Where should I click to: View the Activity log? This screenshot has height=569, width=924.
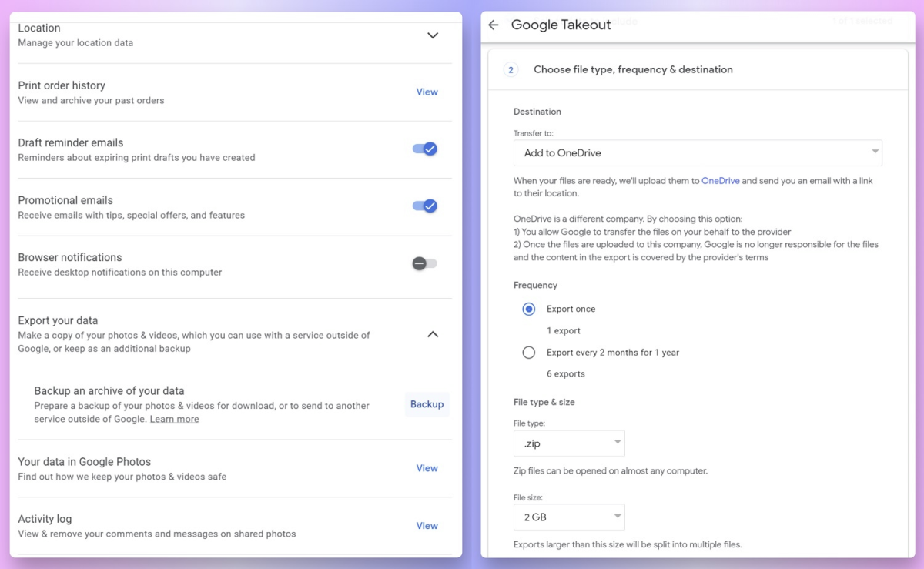pos(427,526)
